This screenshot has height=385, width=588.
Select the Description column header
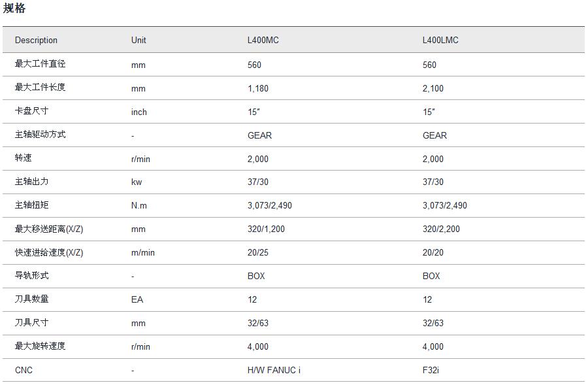pos(36,40)
